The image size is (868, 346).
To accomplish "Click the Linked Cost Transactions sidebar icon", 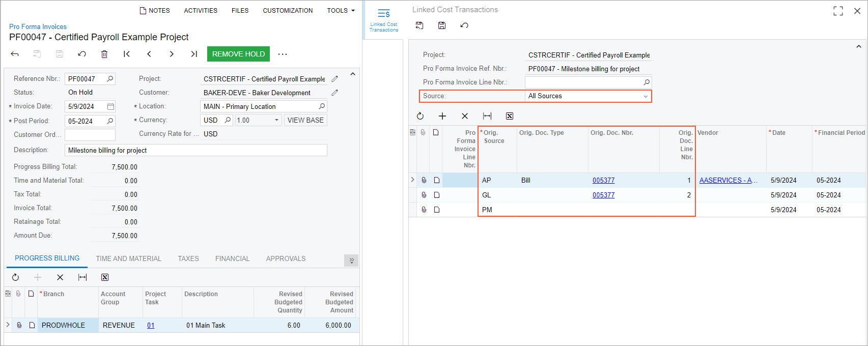I will [384, 20].
